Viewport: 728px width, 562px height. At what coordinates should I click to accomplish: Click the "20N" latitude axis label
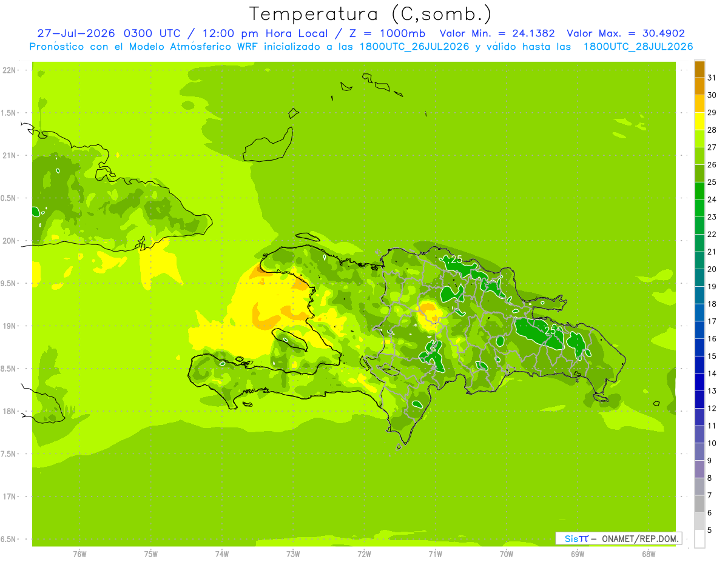click(x=10, y=241)
